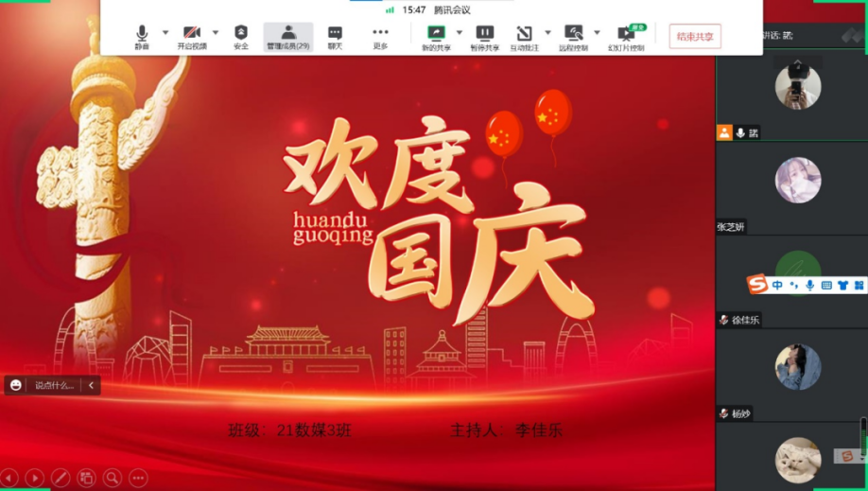Toggle the microphone mute button
The image size is (868, 491).
[142, 37]
